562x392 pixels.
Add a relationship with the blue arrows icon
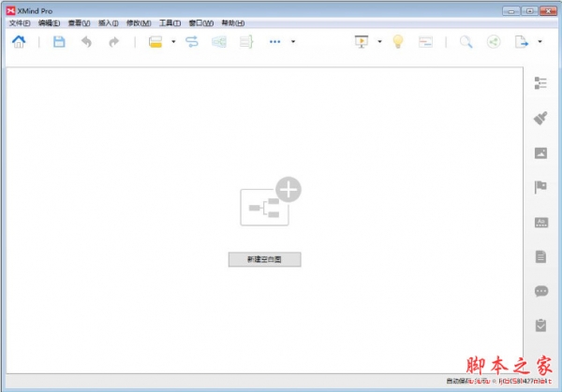[x=192, y=42]
